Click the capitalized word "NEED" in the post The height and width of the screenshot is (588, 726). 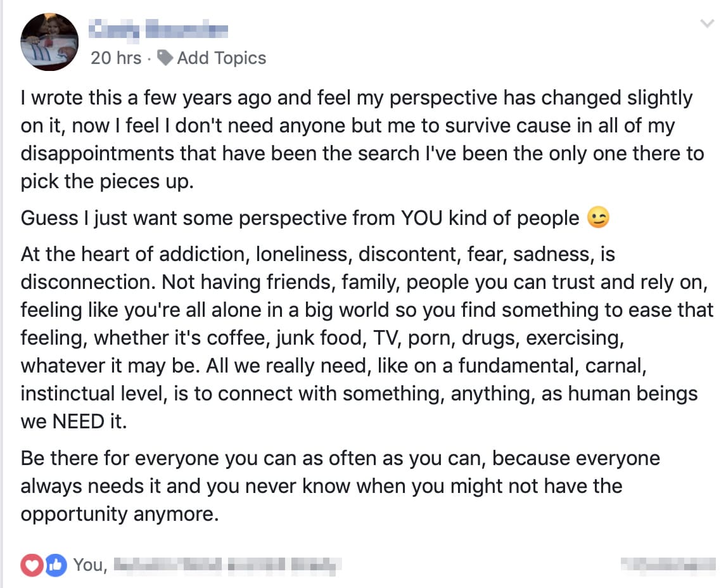(x=79, y=422)
